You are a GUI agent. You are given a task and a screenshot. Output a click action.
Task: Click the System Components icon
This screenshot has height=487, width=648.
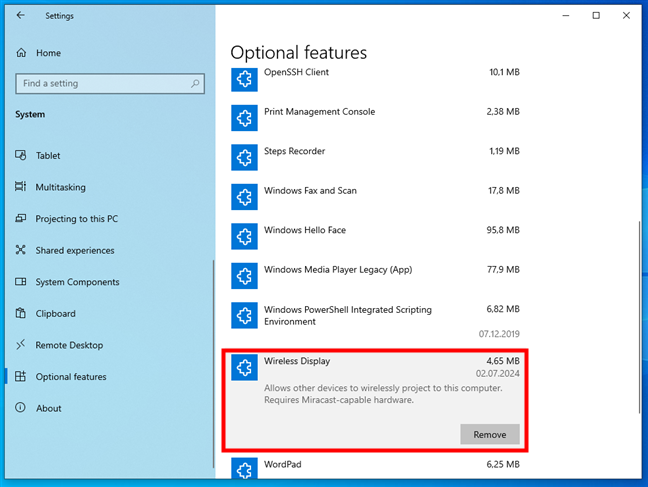pyautogui.click(x=21, y=282)
